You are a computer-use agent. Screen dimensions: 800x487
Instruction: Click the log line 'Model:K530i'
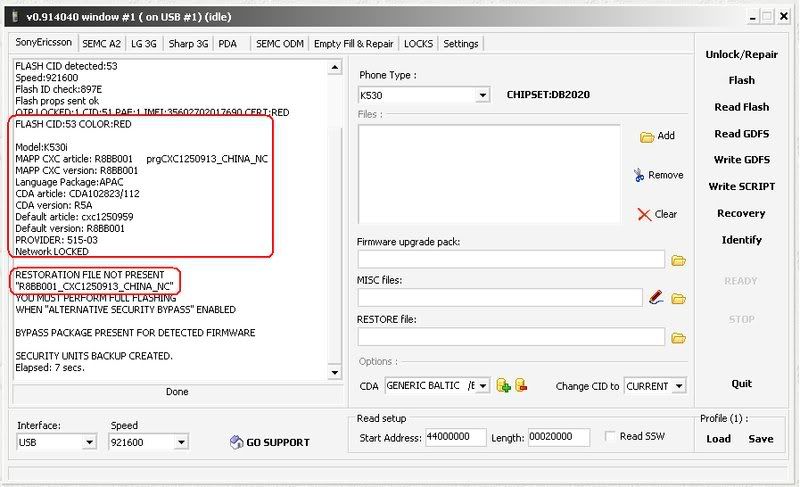point(41,147)
